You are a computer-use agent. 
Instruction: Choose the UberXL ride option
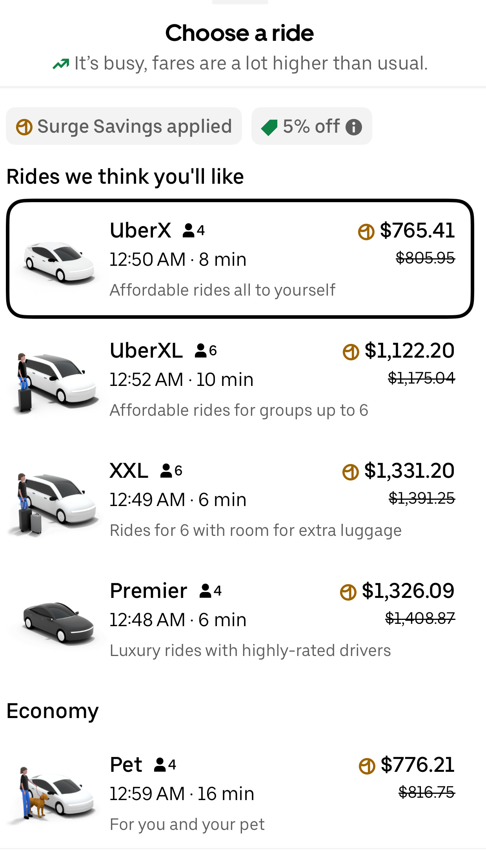point(240,379)
